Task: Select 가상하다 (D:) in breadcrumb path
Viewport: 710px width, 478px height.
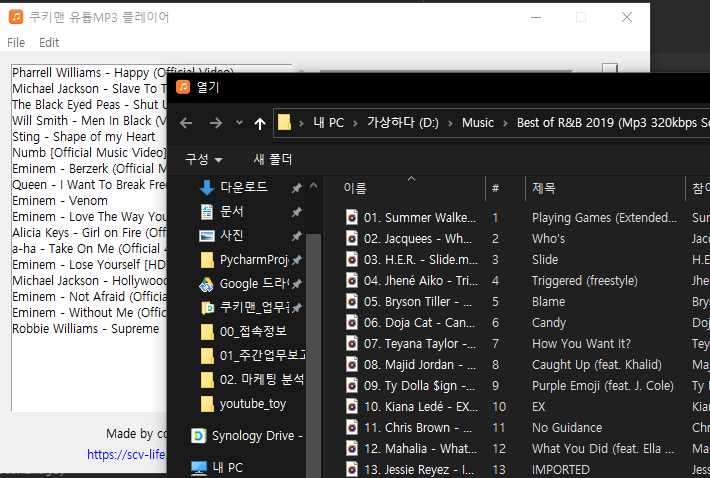Action: 403,123
